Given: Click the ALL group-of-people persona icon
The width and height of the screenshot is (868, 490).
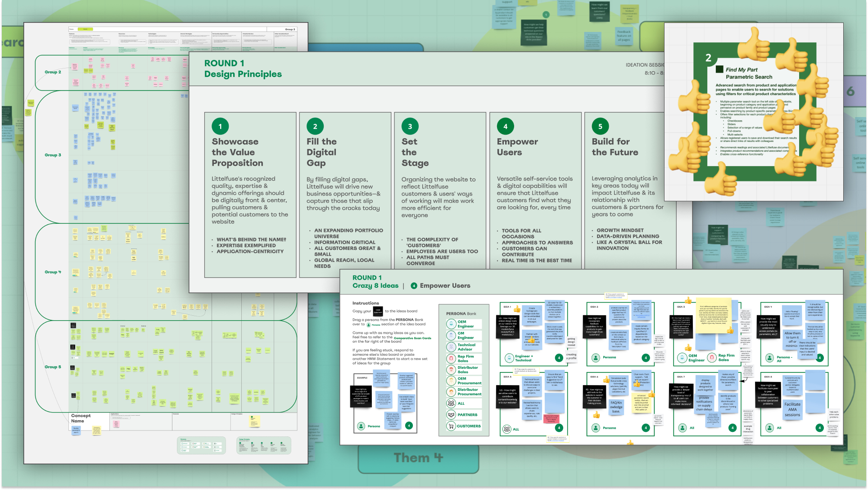Looking at the screenshot, I should [451, 404].
